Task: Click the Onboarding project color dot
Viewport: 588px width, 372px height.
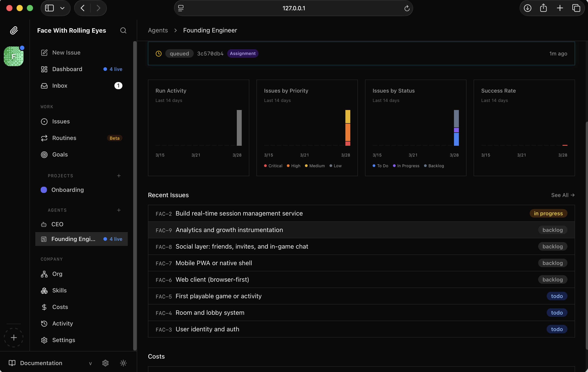Action: (x=44, y=190)
